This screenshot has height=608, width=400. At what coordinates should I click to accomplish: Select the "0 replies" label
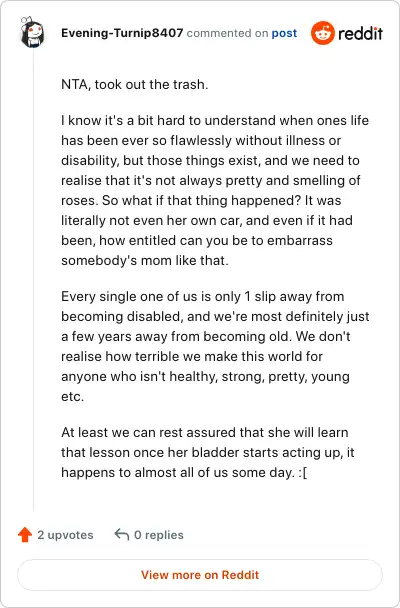[x=159, y=535]
